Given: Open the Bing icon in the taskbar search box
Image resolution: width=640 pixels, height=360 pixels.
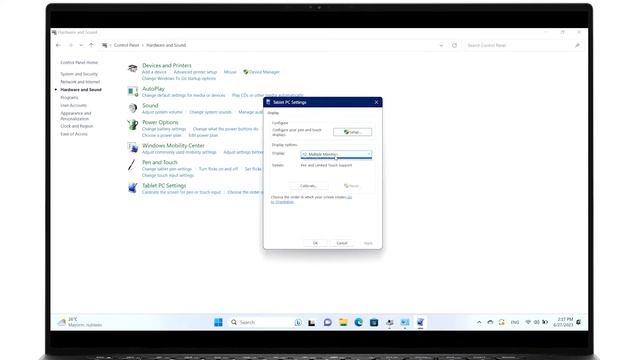Looking at the screenshot, I should click(298, 322).
